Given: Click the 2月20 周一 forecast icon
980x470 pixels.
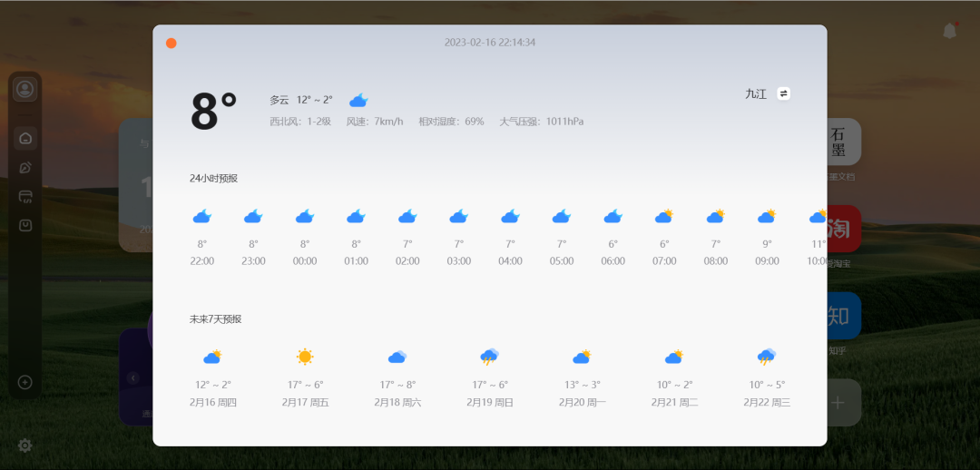Looking at the screenshot, I should click(x=582, y=357).
